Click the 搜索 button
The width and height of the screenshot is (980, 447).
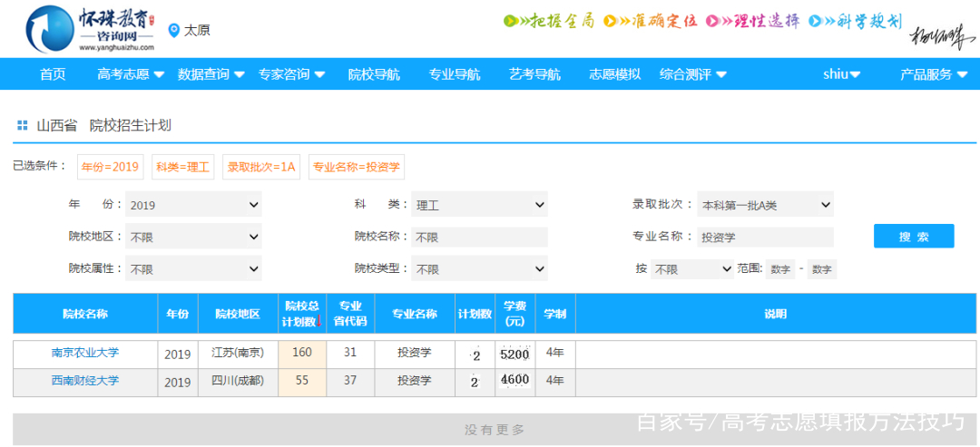coord(914,236)
